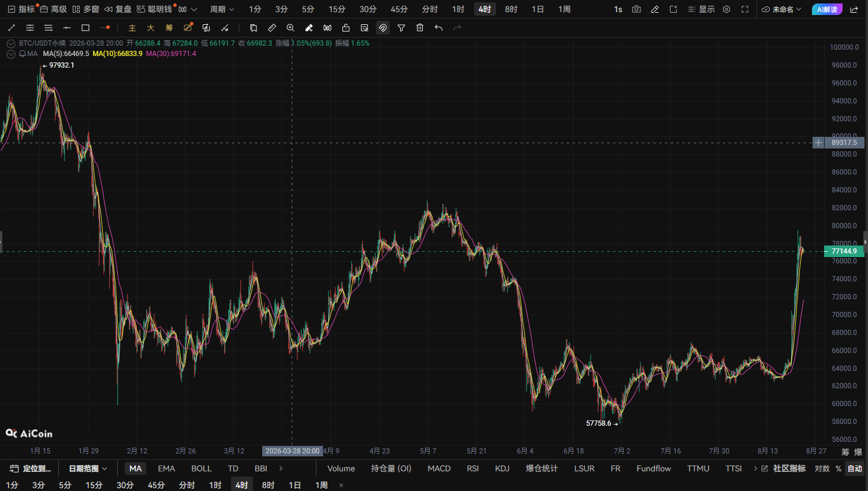Screen dimensions: 868x491
Task: Switch to the 15分 interval in top bar
Action: pyautogui.click(x=337, y=9)
